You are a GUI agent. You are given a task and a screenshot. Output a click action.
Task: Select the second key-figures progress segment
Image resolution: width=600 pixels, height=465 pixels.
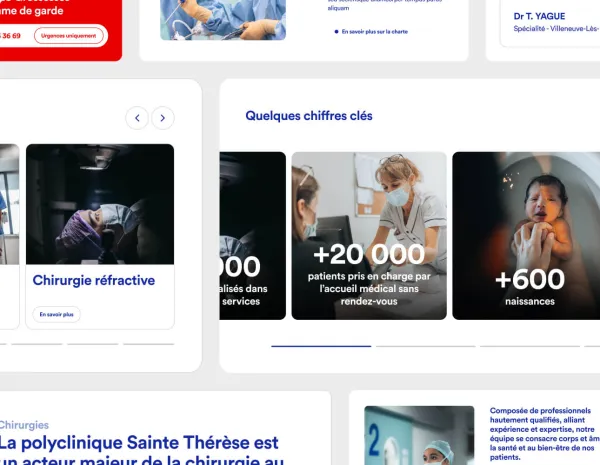coord(426,346)
